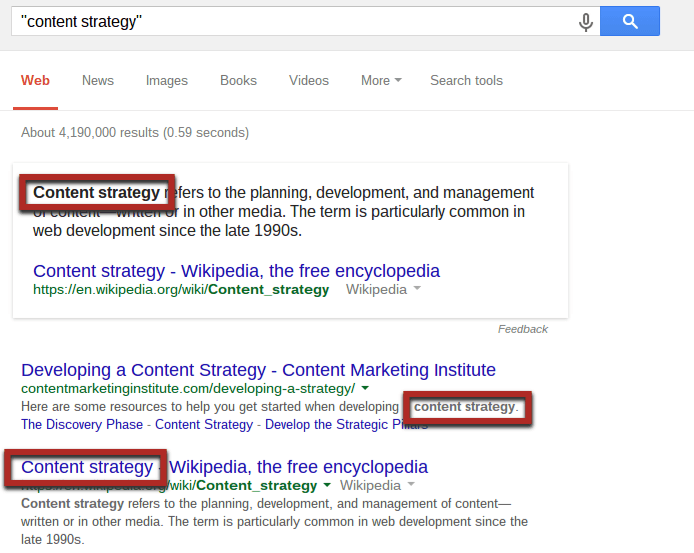This screenshot has height=553, width=694.
Task: Open The Discovery Phase sitelink
Action: pyautogui.click(x=82, y=424)
